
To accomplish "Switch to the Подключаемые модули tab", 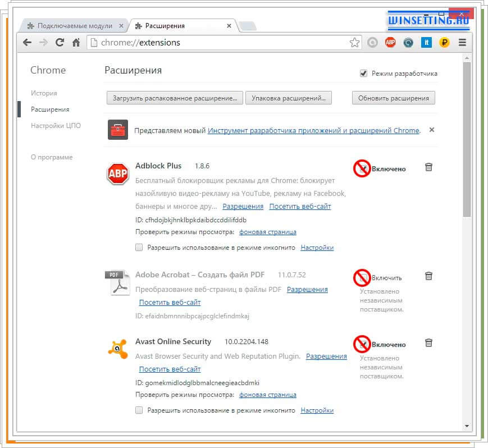I will [x=73, y=25].
